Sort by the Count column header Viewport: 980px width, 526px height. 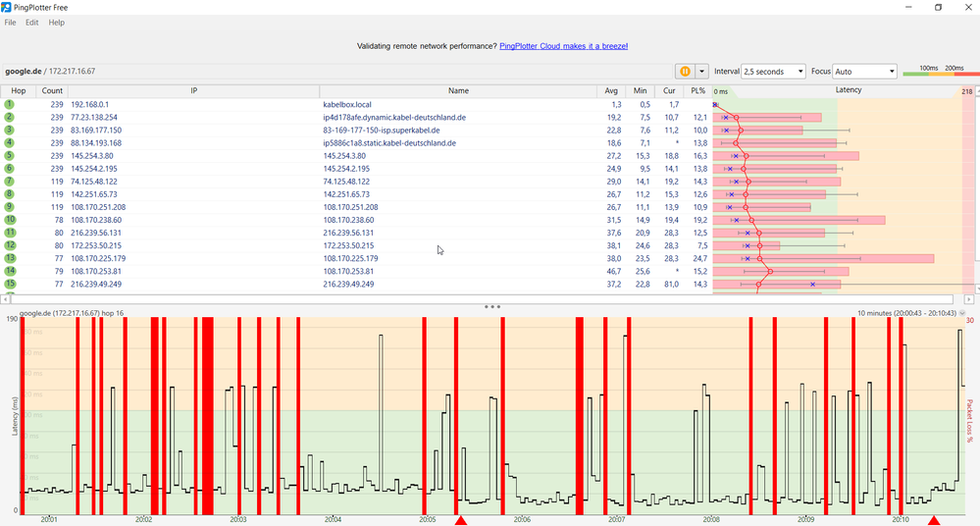click(x=52, y=90)
